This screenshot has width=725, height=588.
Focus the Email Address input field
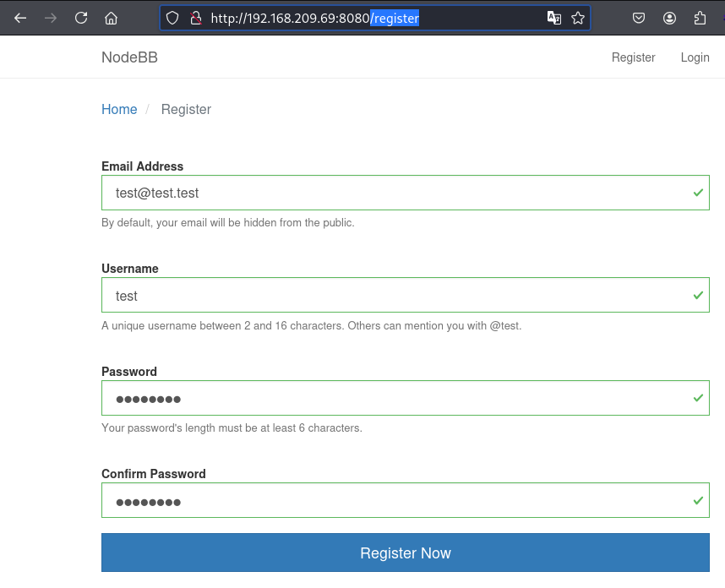coord(406,193)
